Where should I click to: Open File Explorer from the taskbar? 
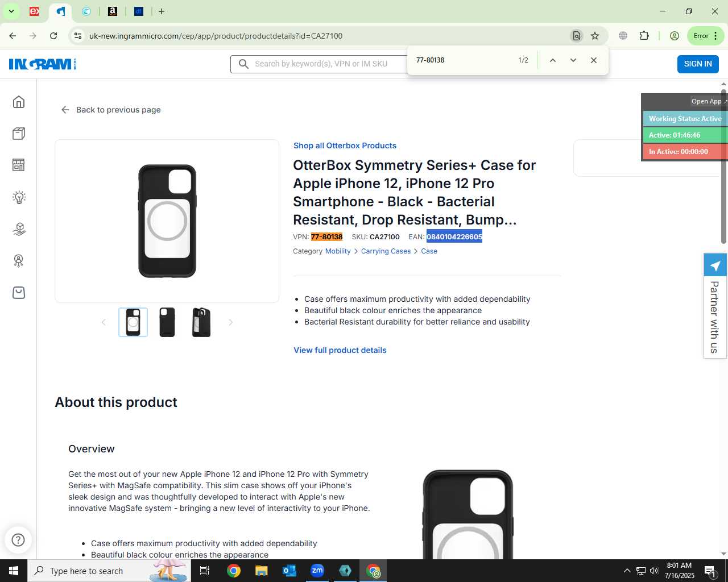point(262,571)
